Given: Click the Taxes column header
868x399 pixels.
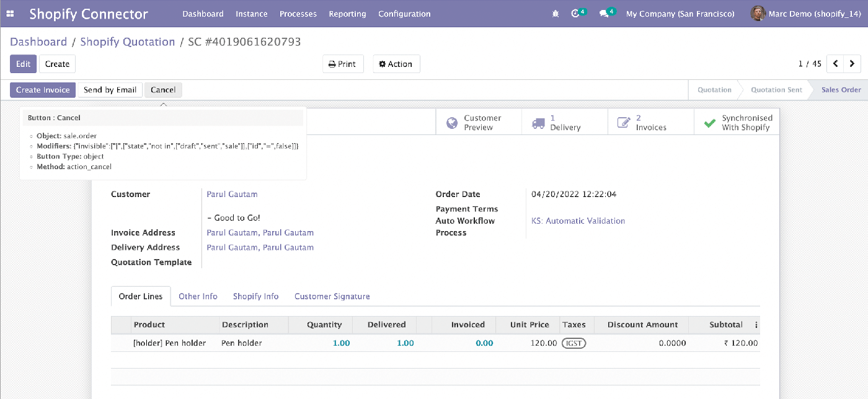Looking at the screenshot, I should 577,325.
